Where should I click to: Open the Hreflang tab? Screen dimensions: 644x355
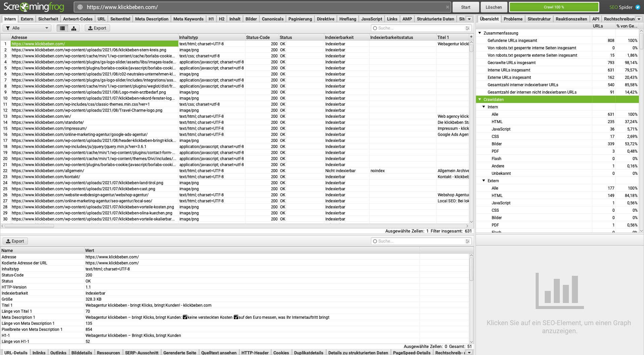pyautogui.click(x=347, y=19)
